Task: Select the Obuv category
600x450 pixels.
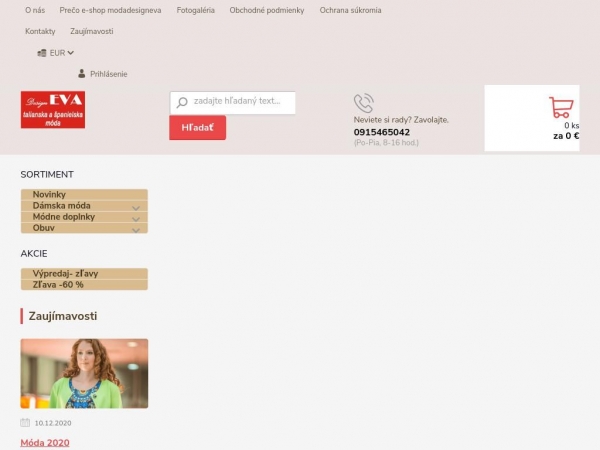Action: point(84,228)
